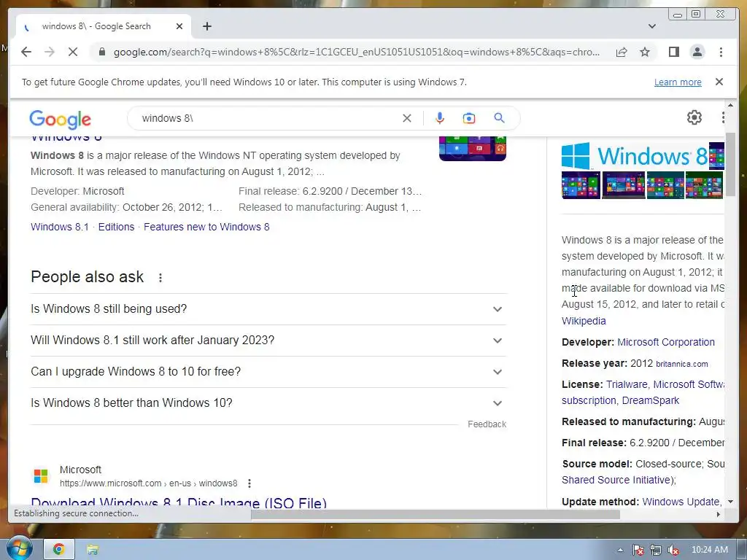Click the Microsoft favicon on the result
The height and width of the screenshot is (560, 747).
tap(41, 475)
